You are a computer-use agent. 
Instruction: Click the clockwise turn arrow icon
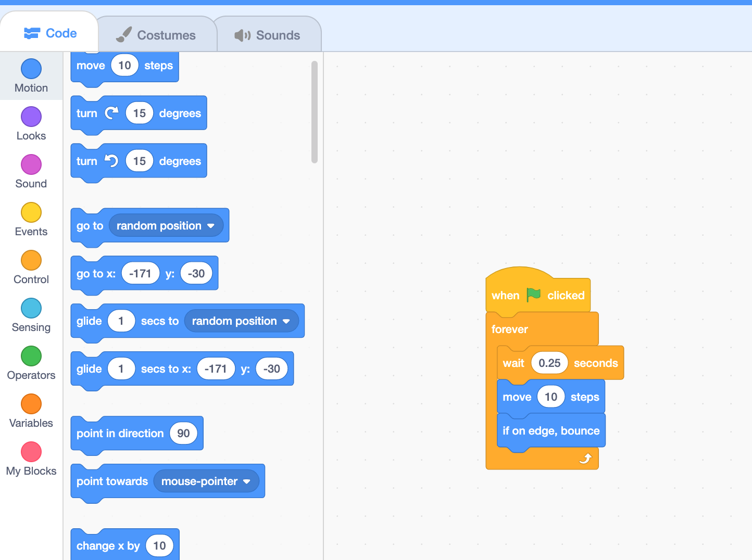click(111, 113)
